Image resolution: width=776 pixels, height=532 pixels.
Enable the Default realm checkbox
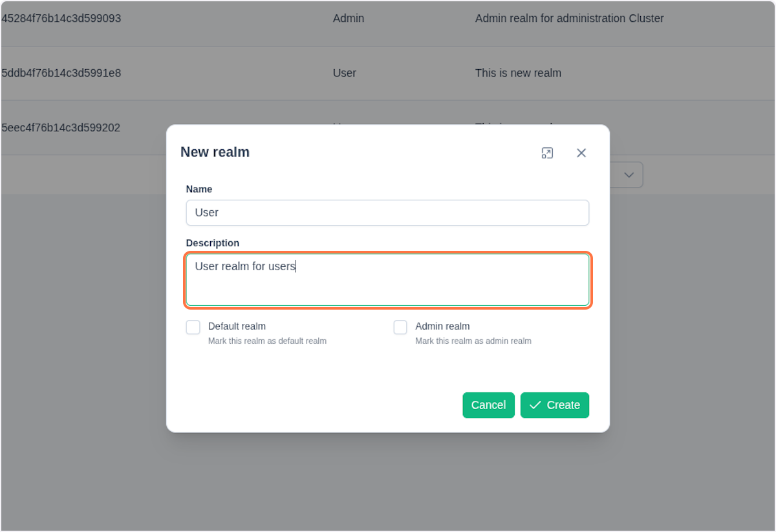click(193, 327)
